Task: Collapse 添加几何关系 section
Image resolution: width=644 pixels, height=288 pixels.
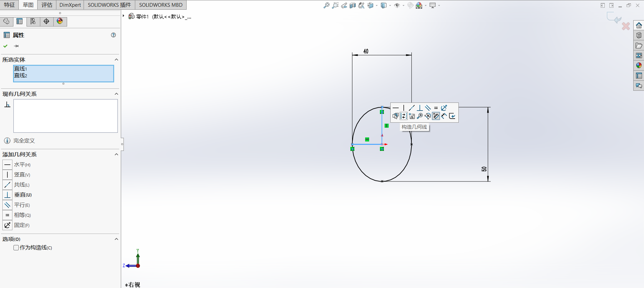Action: pyautogui.click(x=116, y=154)
